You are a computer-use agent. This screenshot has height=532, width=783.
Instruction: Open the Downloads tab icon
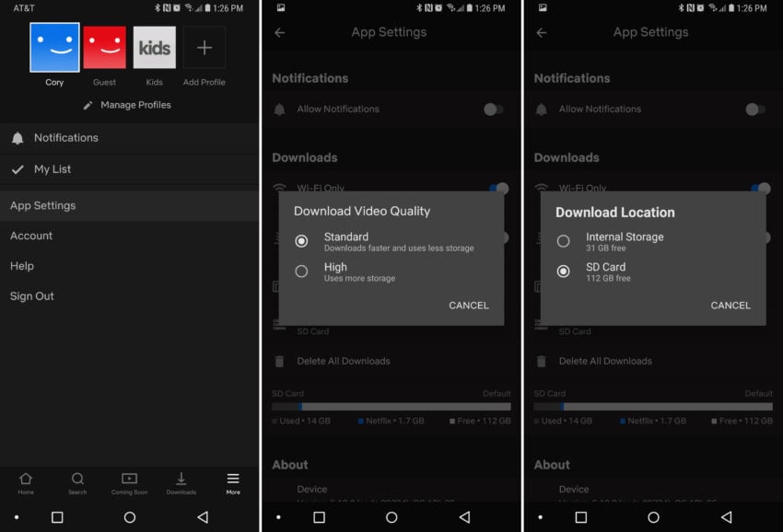(x=181, y=483)
